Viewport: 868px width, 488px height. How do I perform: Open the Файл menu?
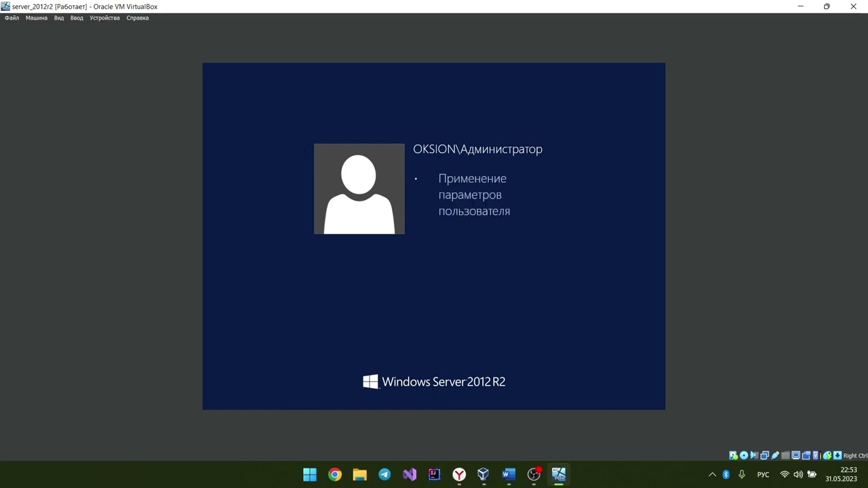coord(12,18)
